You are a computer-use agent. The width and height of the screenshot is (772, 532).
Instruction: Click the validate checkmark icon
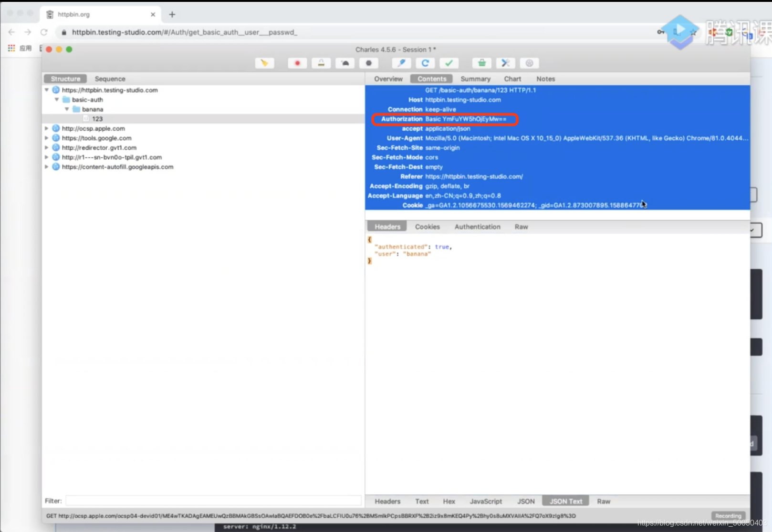point(449,63)
